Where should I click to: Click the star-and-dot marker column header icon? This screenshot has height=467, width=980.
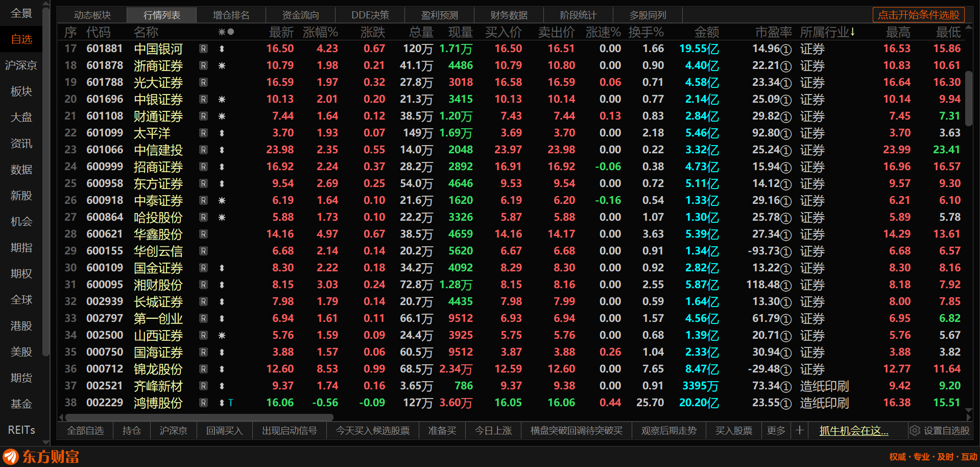[x=226, y=32]
